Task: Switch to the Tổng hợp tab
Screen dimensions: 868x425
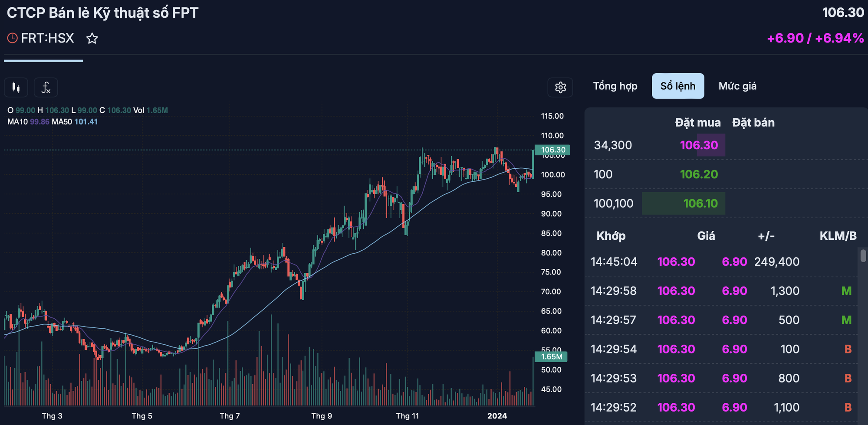Action: pyautogui.click(x=615, y=86)
